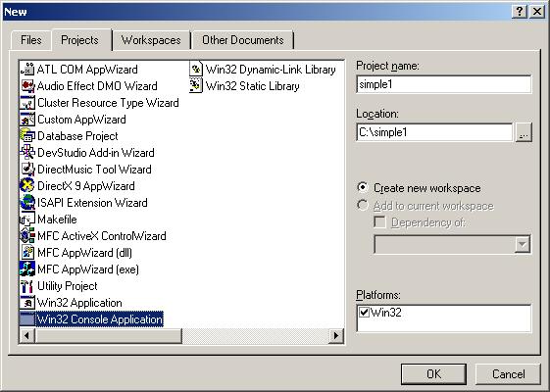Switch to the Projects tab
The image size is (550, 392).
pyautogui.click(x=80, y=40)
